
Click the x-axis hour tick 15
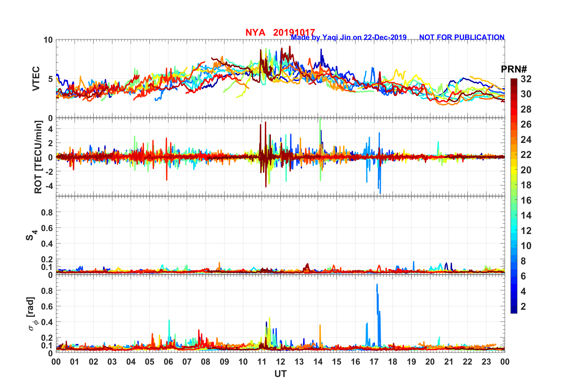[337, 362]
